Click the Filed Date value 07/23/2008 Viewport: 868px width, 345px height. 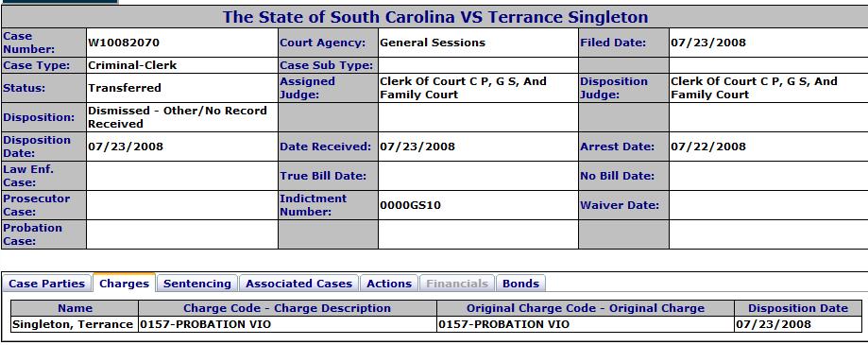(x=708, y=43)
